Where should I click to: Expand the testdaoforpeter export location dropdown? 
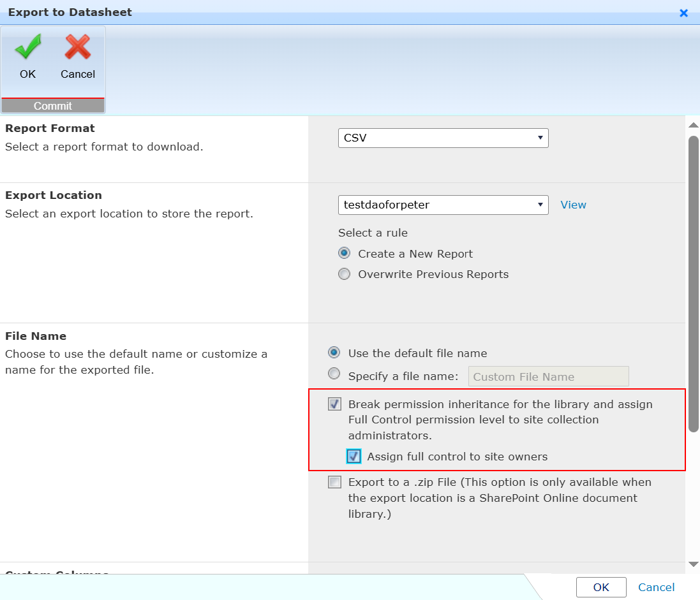[x=443, y=205]
